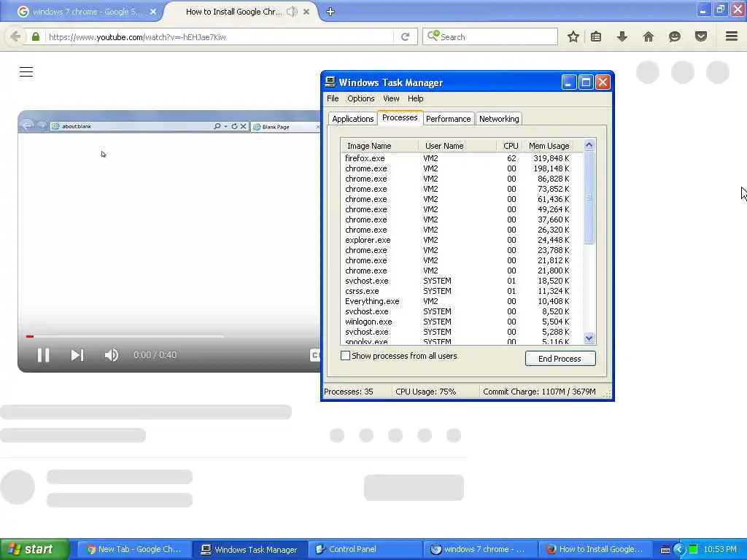Click the process list scrollbar thumb
The image size is (747, 560).
tap(589, 197)
